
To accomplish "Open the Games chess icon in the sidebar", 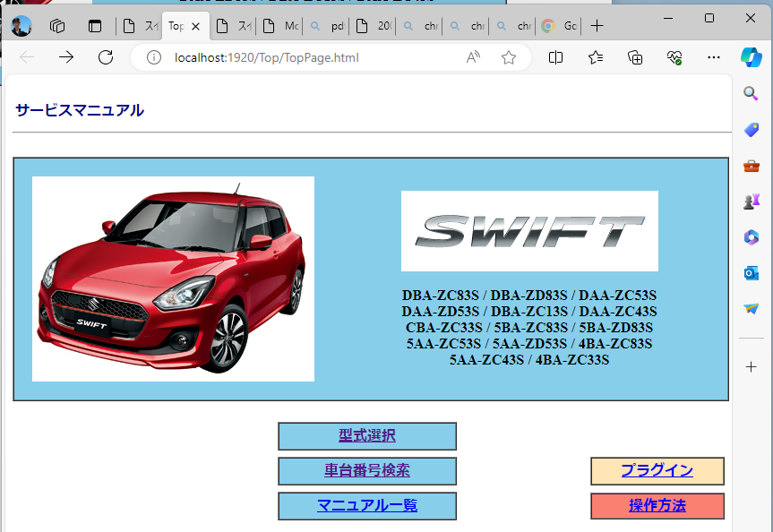I will (x=752, y=202).
